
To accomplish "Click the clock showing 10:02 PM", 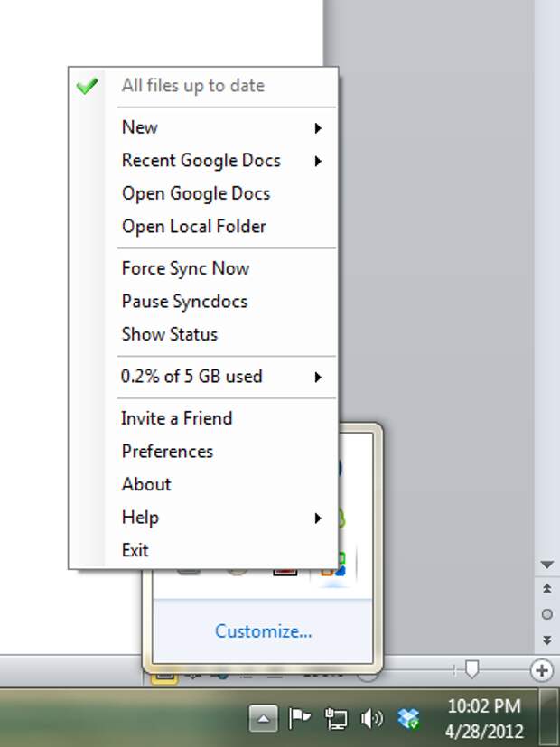I will [x=484, y=706].
